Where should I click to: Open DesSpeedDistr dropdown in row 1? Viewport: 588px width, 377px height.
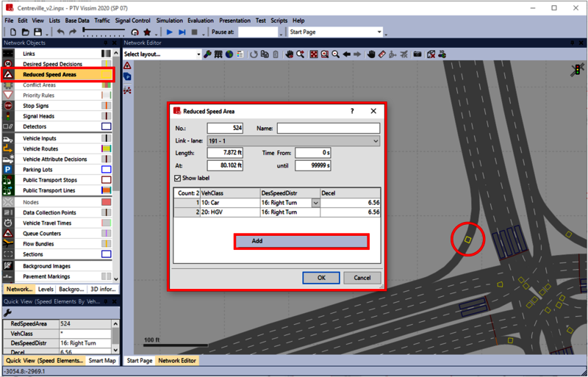point(316,203)
